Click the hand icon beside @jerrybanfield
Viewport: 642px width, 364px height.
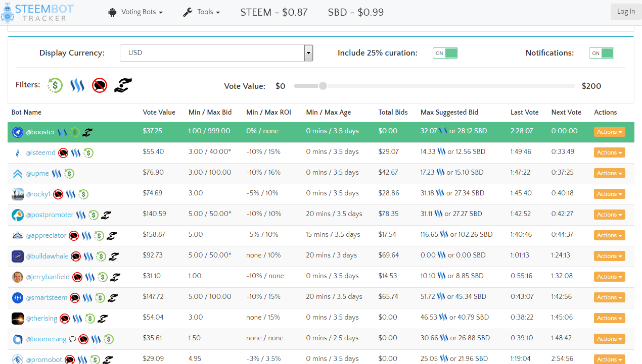click(x=116, y=277)
